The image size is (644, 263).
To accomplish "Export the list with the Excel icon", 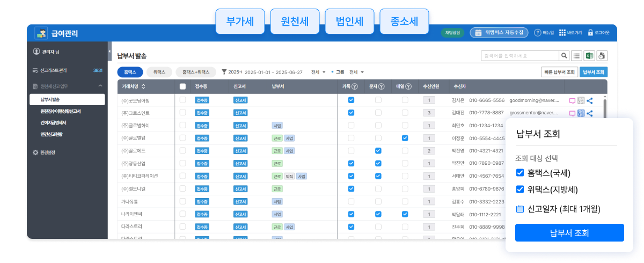I will 589,55.
